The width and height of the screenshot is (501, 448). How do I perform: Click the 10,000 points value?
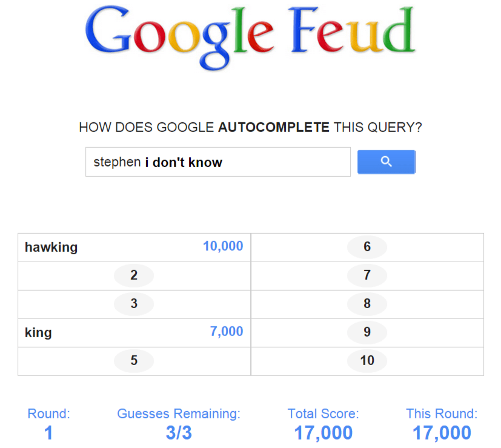point(223,246)
